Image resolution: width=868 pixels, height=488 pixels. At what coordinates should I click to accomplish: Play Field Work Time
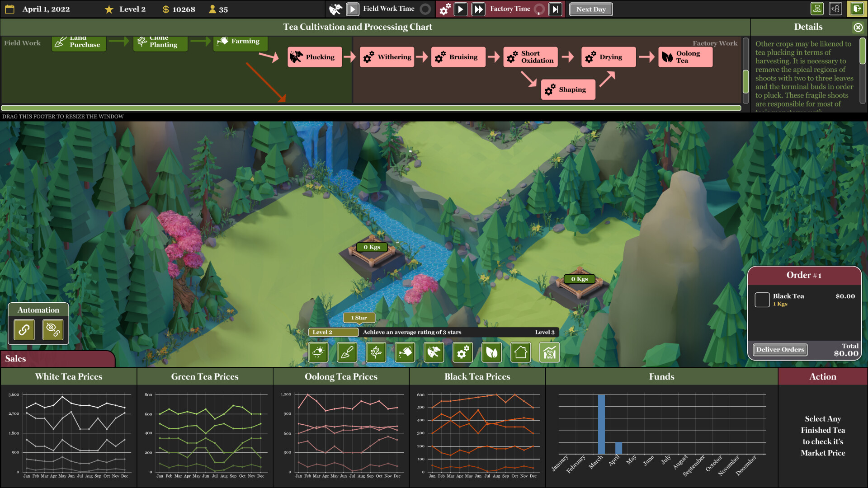click(x=352, y=9)
